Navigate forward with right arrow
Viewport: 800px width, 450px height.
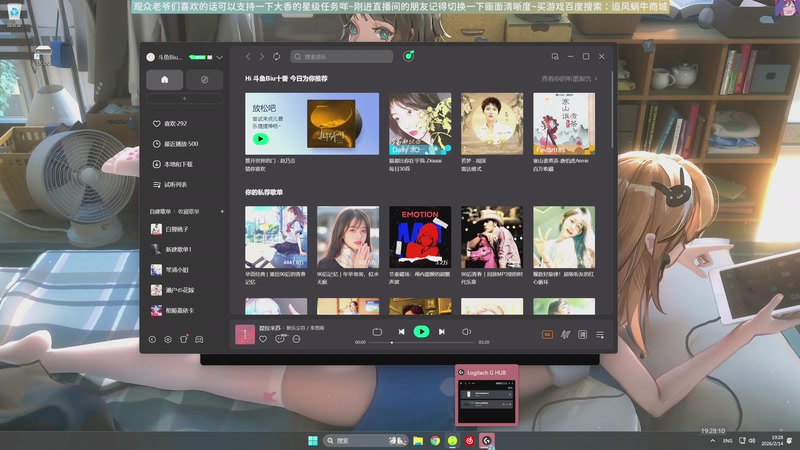point(262,57)
